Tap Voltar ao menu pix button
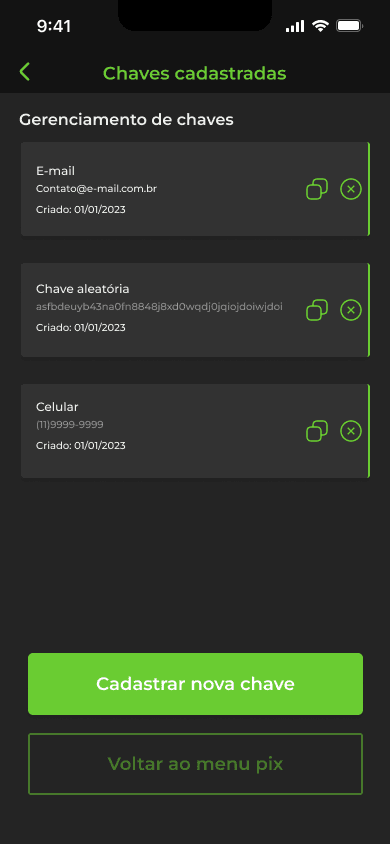This screenshot has width=390, height=844. pyautogui.click(x=195, y=764)
